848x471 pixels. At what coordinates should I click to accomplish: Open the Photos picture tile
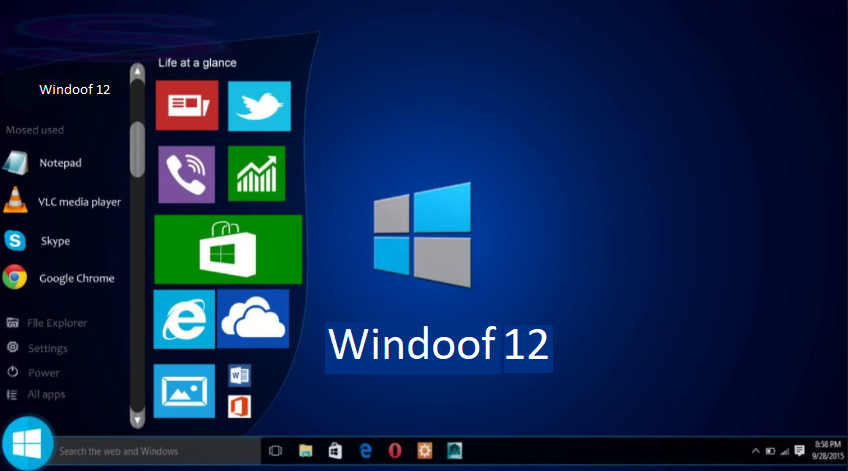184,391
